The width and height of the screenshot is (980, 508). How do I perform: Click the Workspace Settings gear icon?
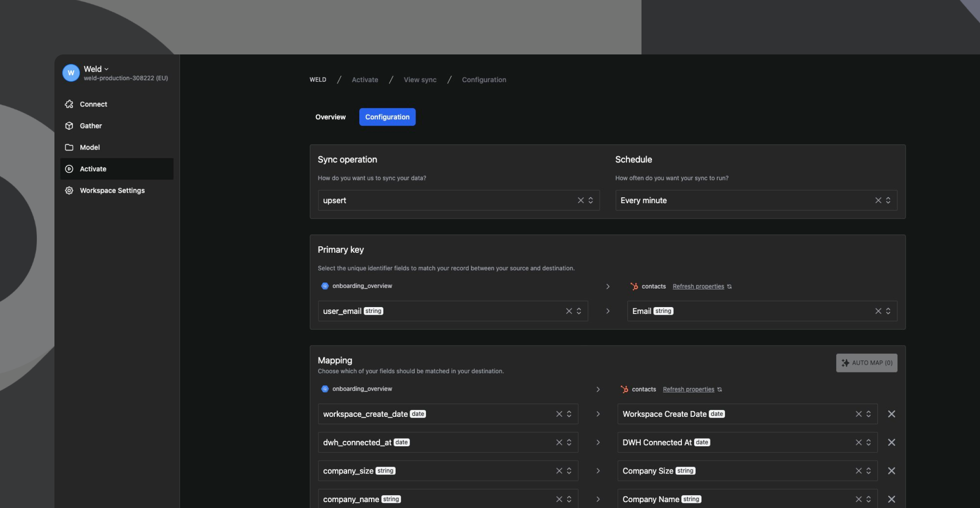[69, 190]
